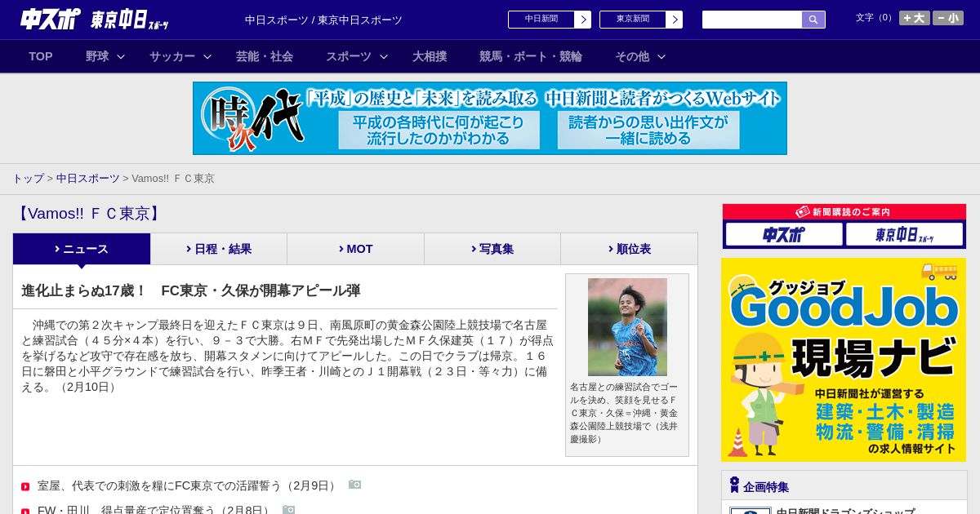980x514 pixels.
Task: Open the 芸能・社会 menu item
Action: 265,56
